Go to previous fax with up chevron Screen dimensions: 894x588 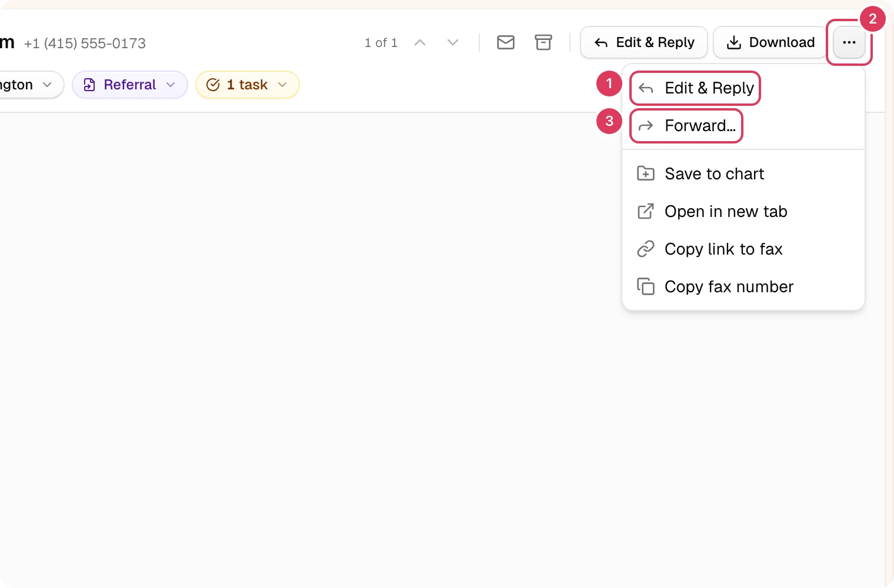420,42
